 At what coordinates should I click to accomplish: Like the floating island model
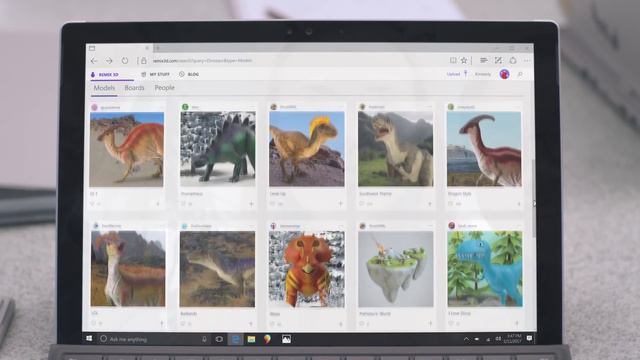[362, 324]
